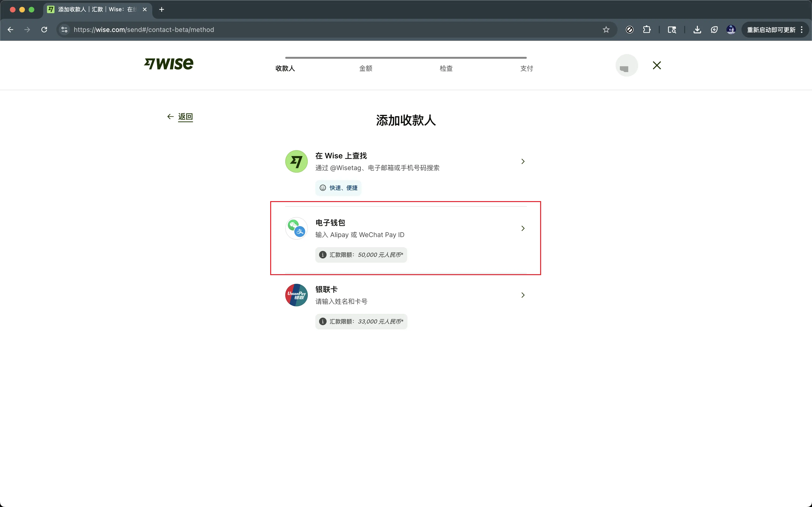Open the profile avatar in header
This screenshot has height=507, width=812.
pos(626,65)
